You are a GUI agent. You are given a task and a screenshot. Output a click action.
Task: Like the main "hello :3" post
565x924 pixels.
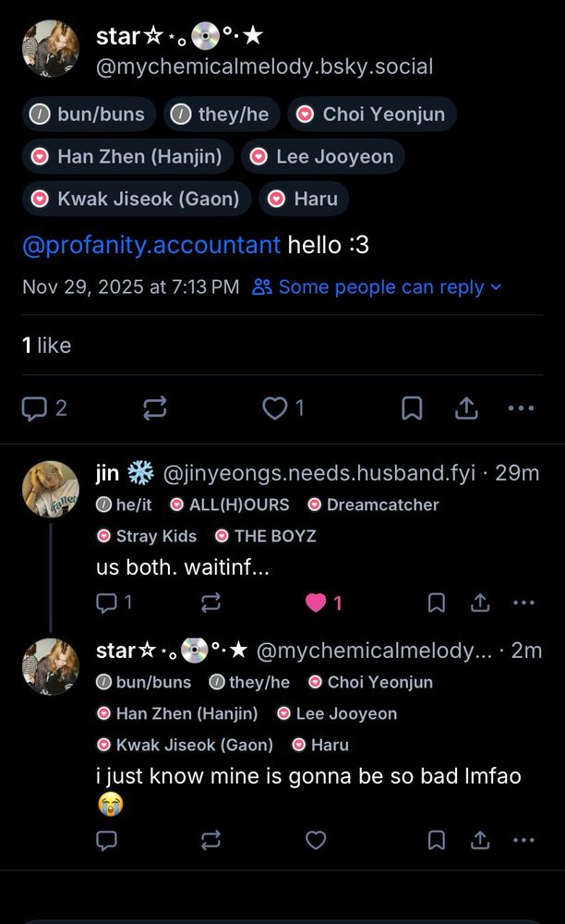point(275,407)
